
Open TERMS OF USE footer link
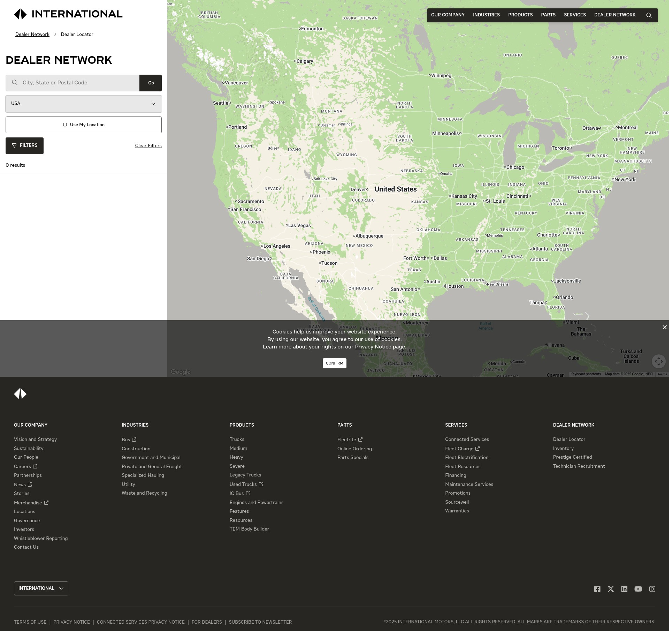(30, 622)
